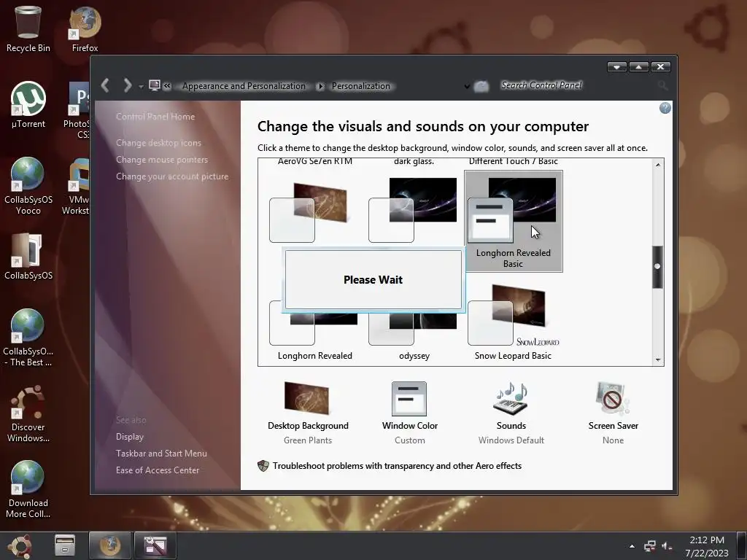Expand the arrow after Appearance and Personalization
The height and width of the screenshot is (560, 747).
coord(320,86)
